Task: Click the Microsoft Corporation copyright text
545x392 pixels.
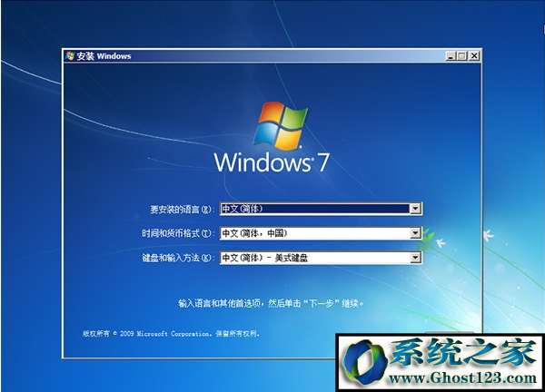Action: (171, 334)
